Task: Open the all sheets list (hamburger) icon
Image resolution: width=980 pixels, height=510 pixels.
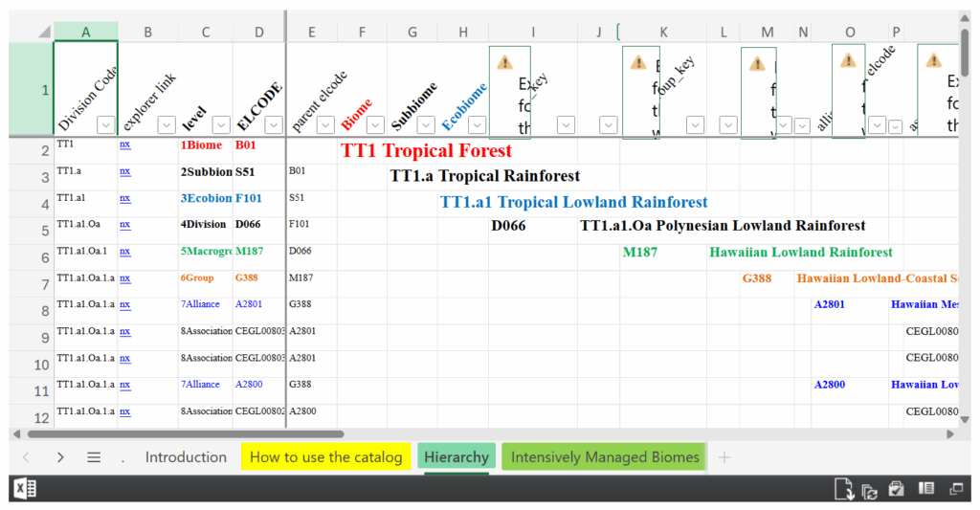Action: click(94, 457)
